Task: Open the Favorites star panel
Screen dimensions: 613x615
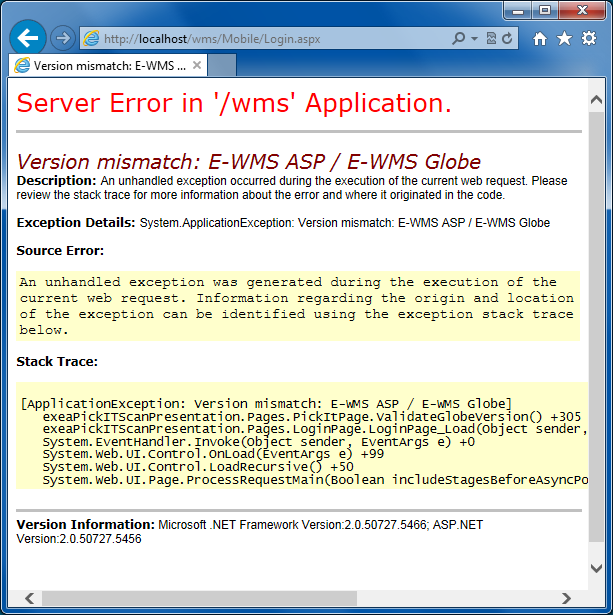Action: (564, 39)
